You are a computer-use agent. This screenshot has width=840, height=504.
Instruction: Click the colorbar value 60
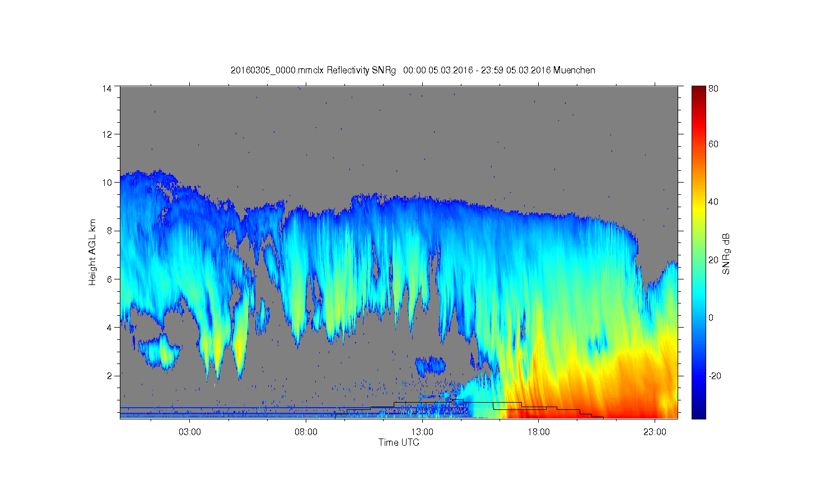(713, 144)
